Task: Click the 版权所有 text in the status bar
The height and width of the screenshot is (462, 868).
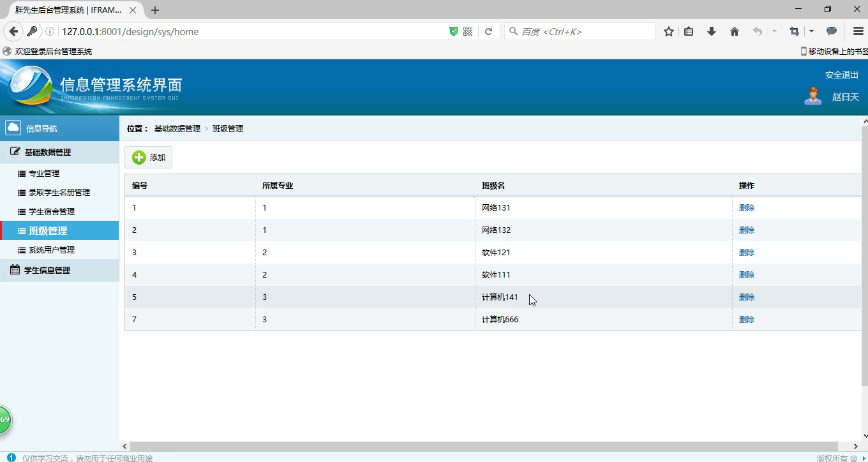Action: tap(832, 458)
